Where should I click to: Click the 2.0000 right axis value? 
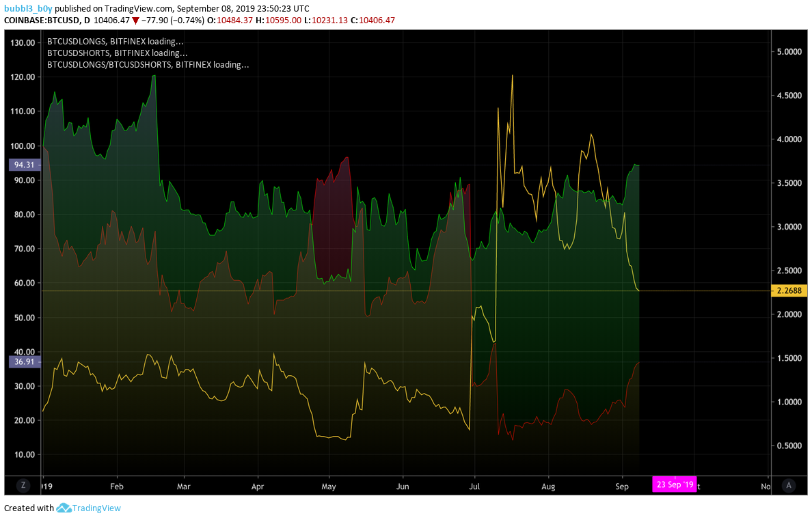click(x=789, y=314)
